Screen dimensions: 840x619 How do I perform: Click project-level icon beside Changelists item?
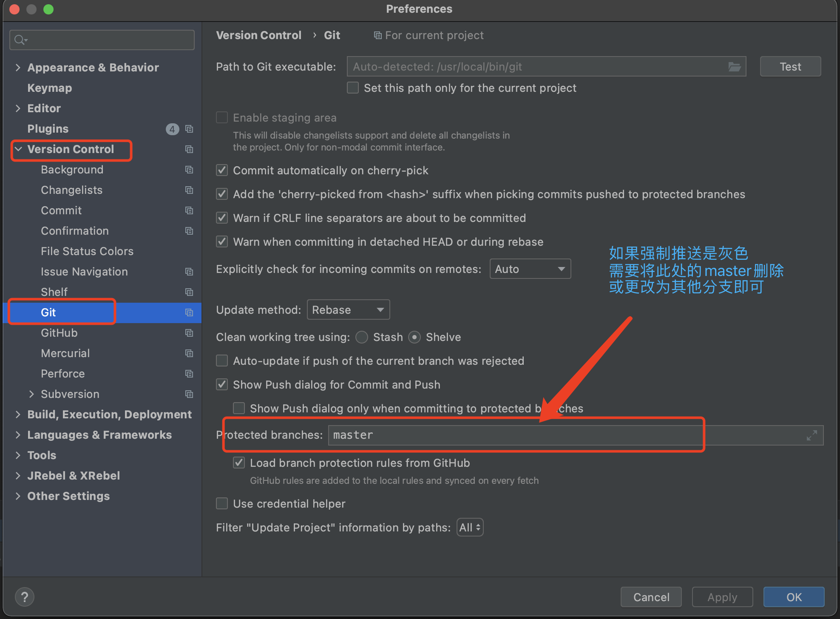tap(189, 190)
